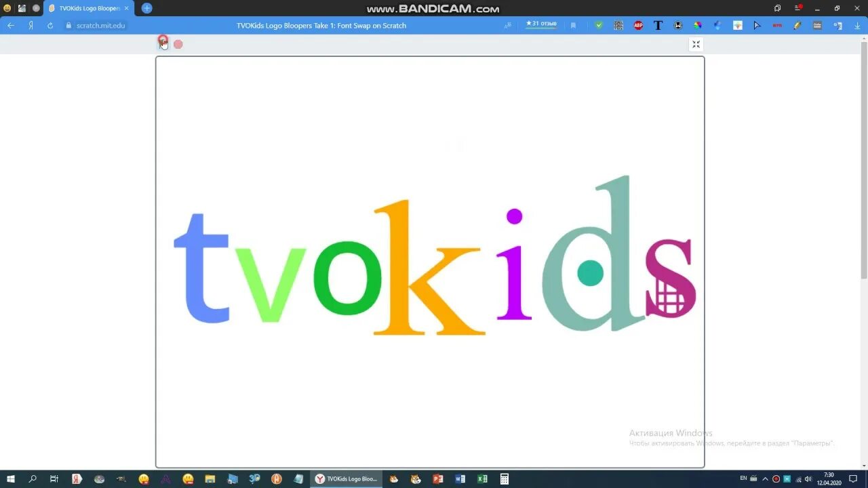Select the gray circle pinned tab
This screenshot has width=868, height=488.
(x=36, y=8)
